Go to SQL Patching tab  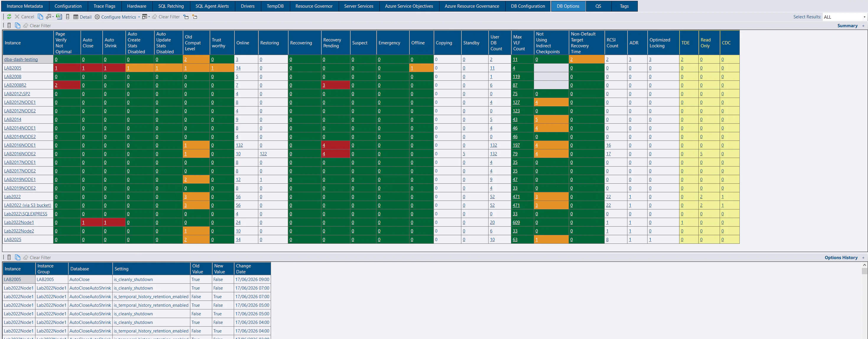click(171, 6)
